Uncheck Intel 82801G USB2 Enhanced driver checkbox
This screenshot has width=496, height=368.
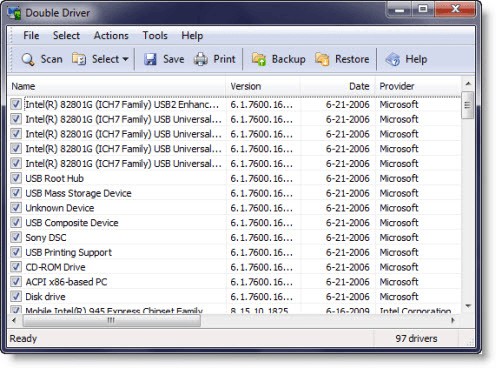click(16, 104)
